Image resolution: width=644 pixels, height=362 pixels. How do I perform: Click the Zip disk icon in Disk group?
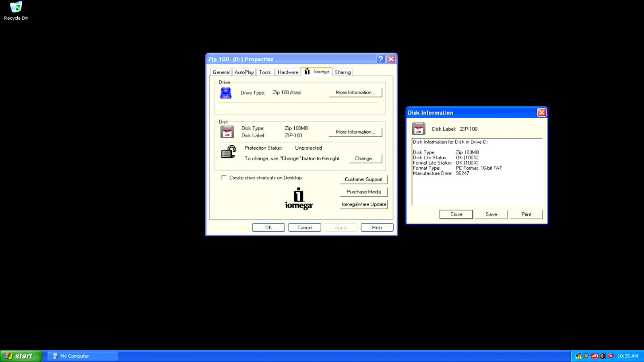point(227,132)
